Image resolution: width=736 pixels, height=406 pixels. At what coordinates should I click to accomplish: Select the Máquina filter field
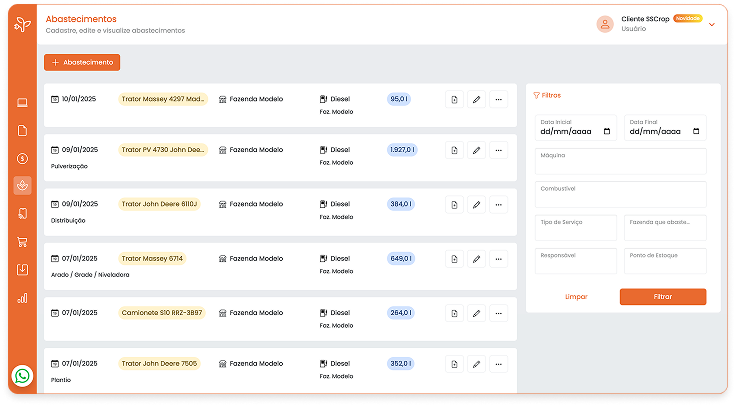(620, 161)
